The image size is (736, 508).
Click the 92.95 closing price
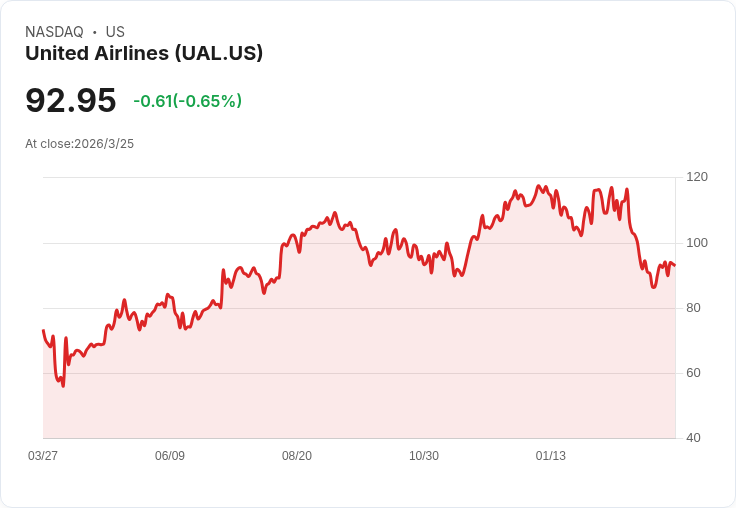click(70, 100)
